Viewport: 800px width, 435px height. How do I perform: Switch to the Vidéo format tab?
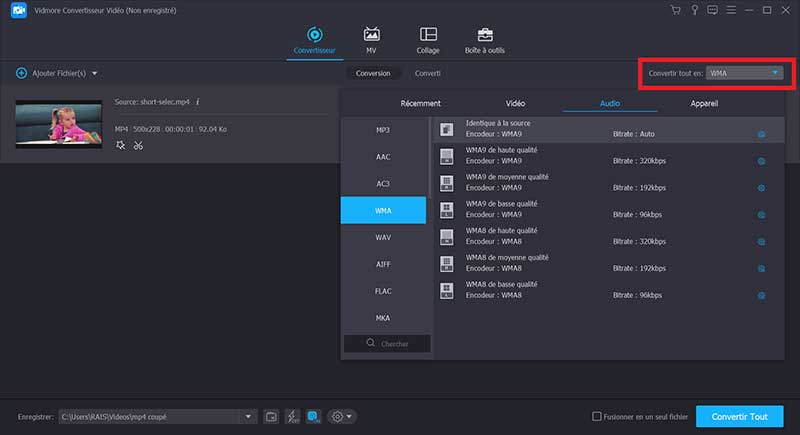pos(515,104)
